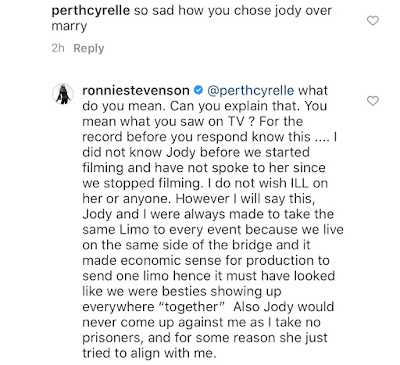Image resolution: width=400 pixels, height=365 pixels.
Task: Tap the heart beside ronniestevenson's reply
Action: [x=373, y=100]
